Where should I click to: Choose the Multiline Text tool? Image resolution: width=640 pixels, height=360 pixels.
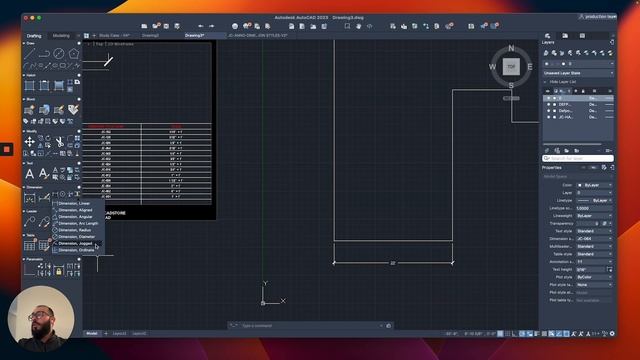point(29,174)
